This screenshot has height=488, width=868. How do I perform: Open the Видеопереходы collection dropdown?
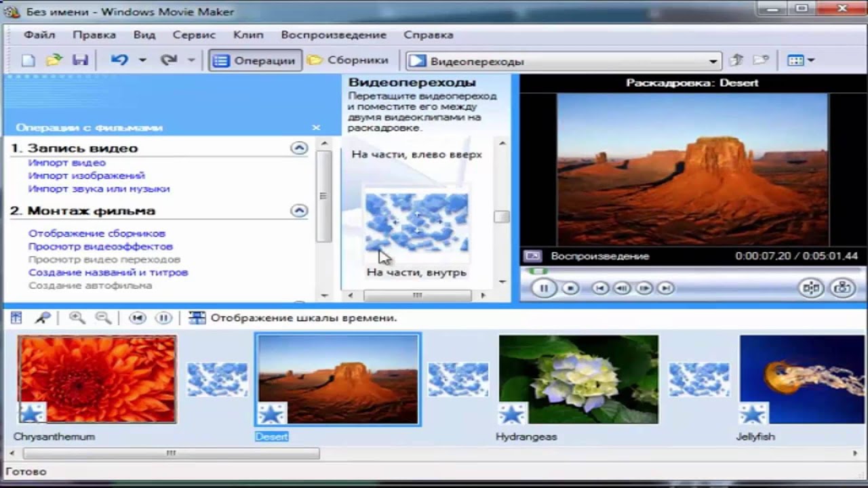pyautogui.click(x=713, y=61)
